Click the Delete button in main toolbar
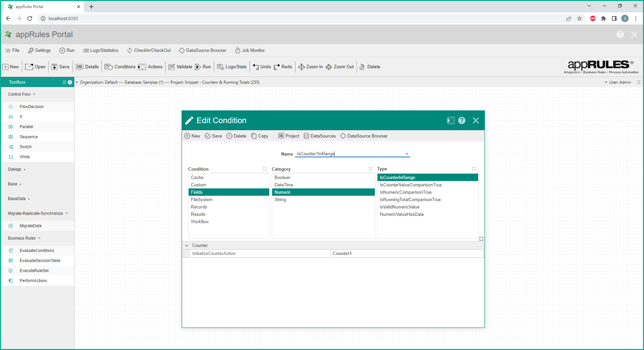The height and width of the screenshot is (350, 644). click(x=370, y=67)
